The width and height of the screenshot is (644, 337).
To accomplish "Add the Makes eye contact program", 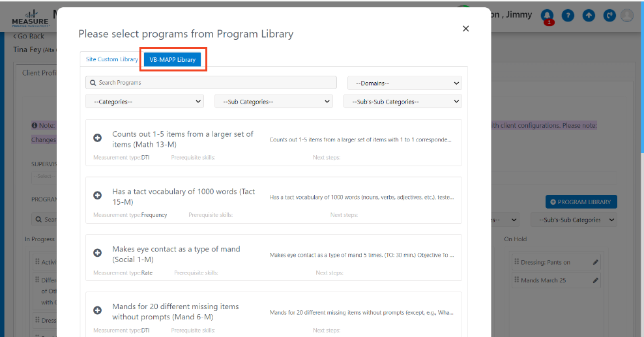I will tap(97, 254).
